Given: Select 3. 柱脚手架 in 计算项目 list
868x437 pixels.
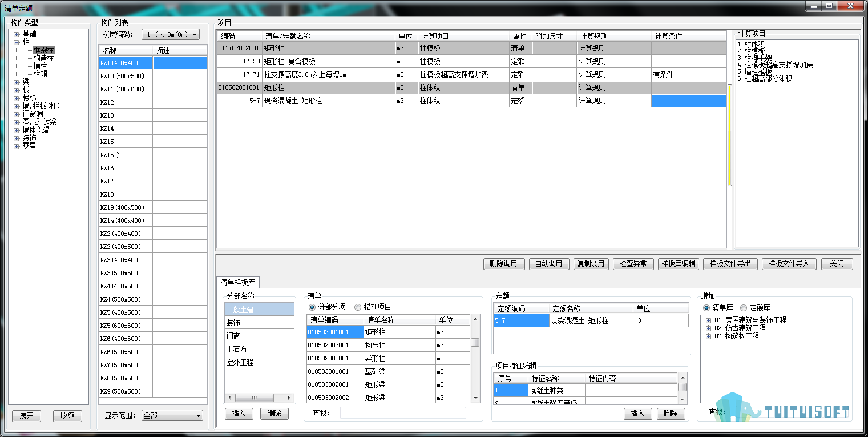Looking at the screenshot, I should pos(755,58).
